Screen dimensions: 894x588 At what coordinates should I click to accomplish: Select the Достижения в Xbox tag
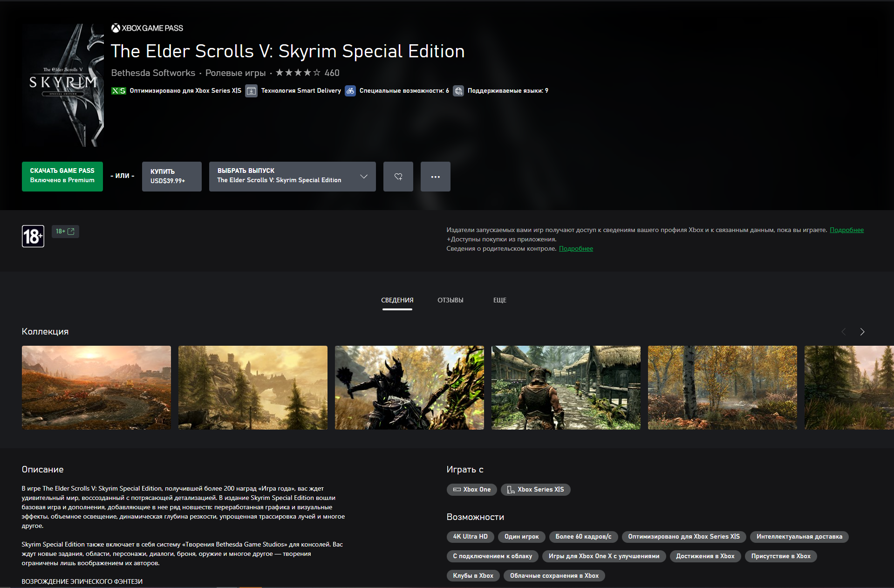tap(705, 556)
